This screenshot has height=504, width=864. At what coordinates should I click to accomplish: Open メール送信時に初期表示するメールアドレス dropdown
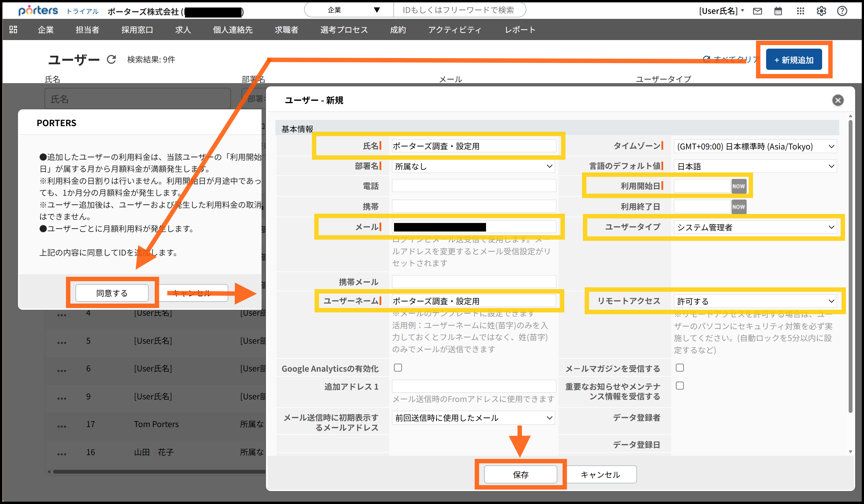coord(474,418)
